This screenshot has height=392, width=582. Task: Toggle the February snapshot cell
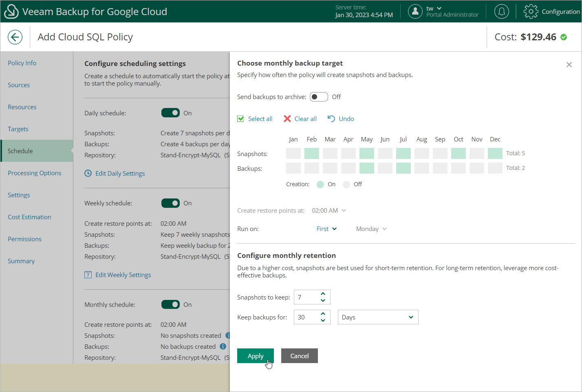pyautogui.click(x=312, y=154)
